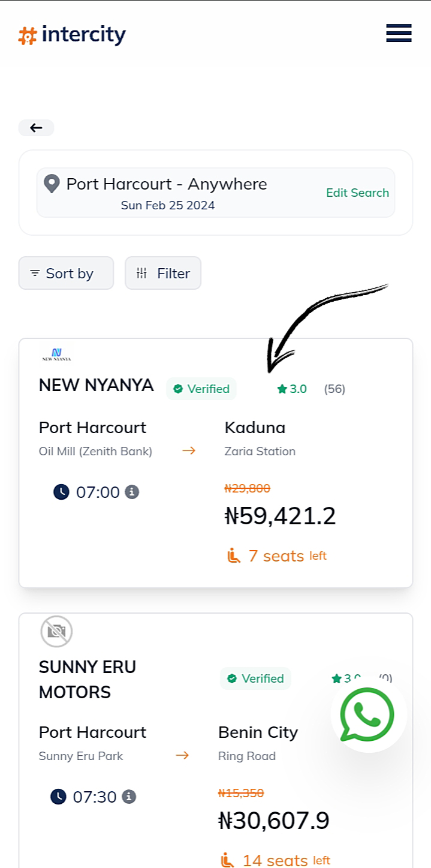Open WhatsApp chat support
This screenshot has height=868, width=431.
coord(367,714)
